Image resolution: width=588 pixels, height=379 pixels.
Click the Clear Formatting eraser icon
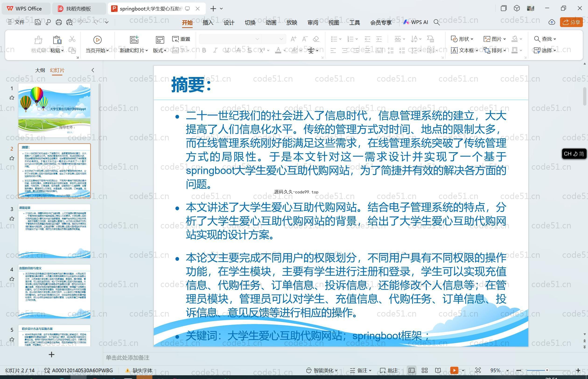pyautogui.click(x=316, y=39)
